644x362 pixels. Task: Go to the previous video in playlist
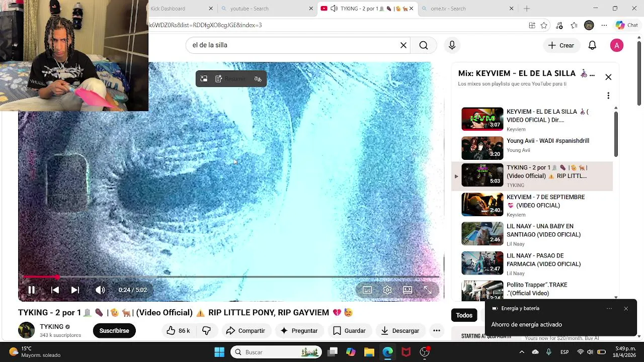click(x=55, y=290)
